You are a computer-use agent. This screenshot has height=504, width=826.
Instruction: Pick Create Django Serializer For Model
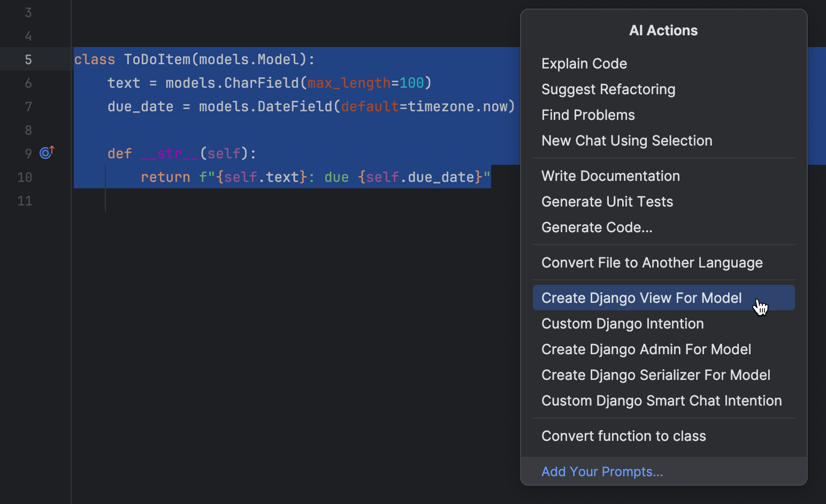point(655,375)
